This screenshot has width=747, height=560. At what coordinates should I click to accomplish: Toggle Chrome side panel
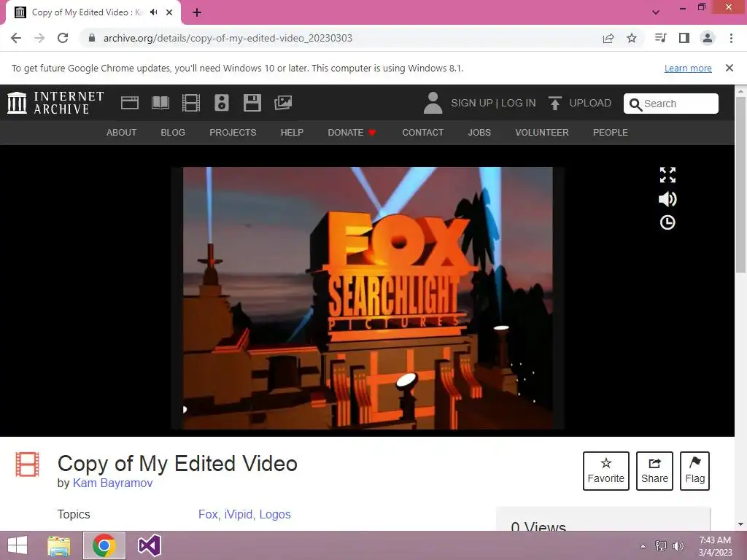684,38
